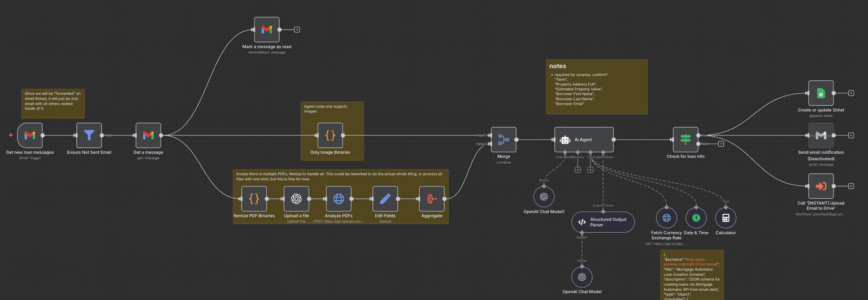The height and width of the screenshot is (300, 868).
Task: Click the Ensure Not Sent Email filter node
Action: coord(89,136)
